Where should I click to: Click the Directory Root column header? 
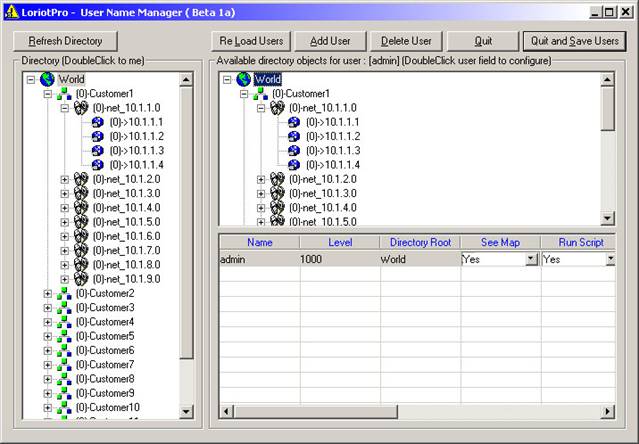(420, 242)
